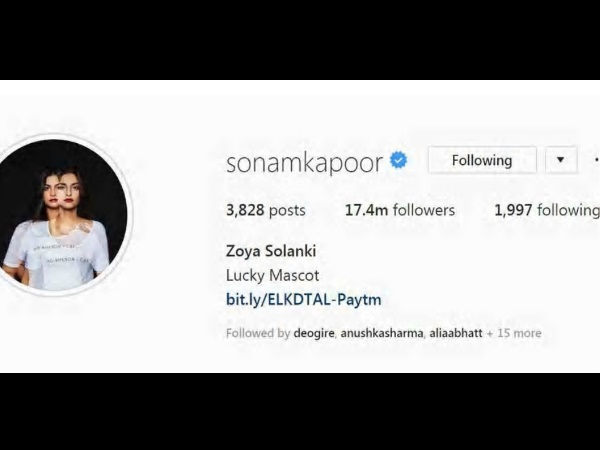The width and height of the screenshot is (600, 450).
Task: Open the more options dots after the arrow button
Action: 597,160
